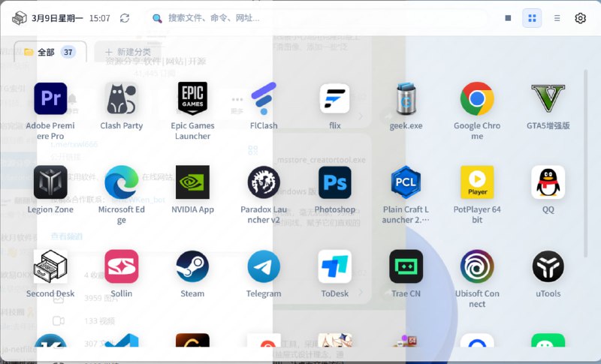Launch Plain Craft Launcher 2 icon
601x364 pixels.
tap(406, 182)
